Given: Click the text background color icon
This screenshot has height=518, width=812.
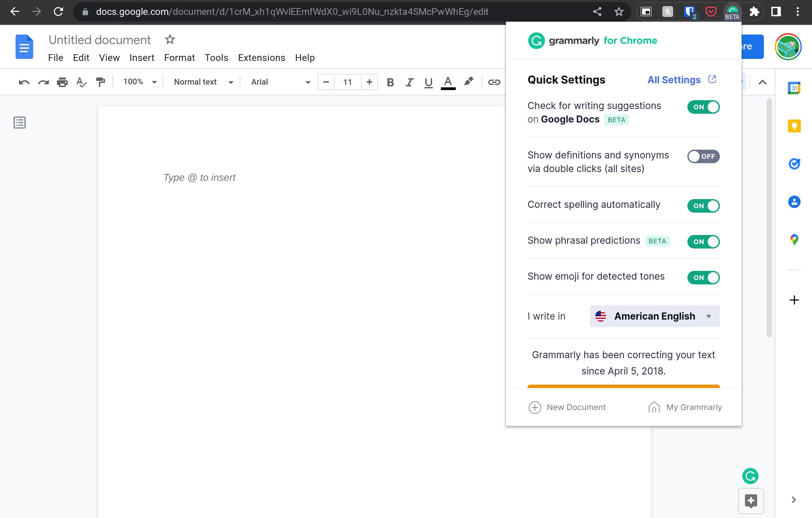Looking at the screenshot, I should (x=469, y=82).
